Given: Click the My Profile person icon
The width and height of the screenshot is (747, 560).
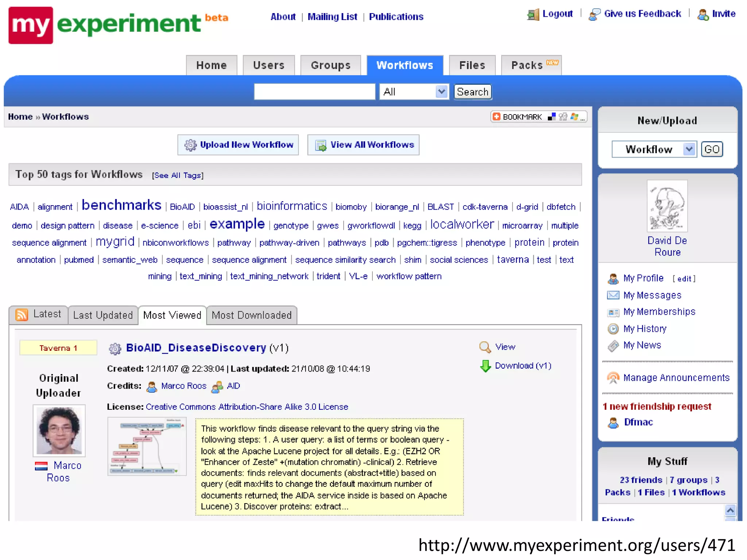Looking at the screenshot, I should tap(613, 279).
